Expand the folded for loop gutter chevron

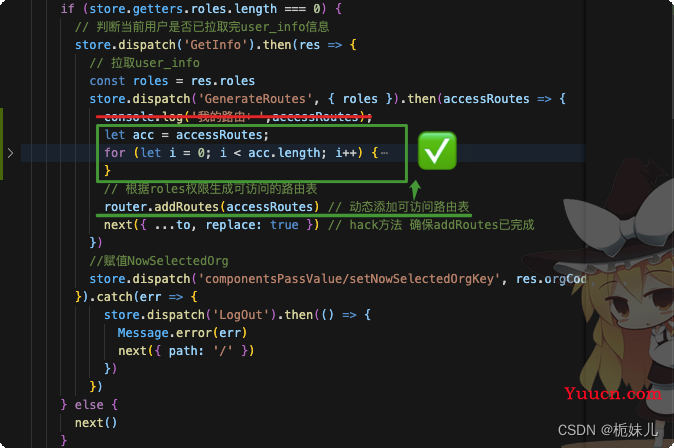click(x=10, y=153)
